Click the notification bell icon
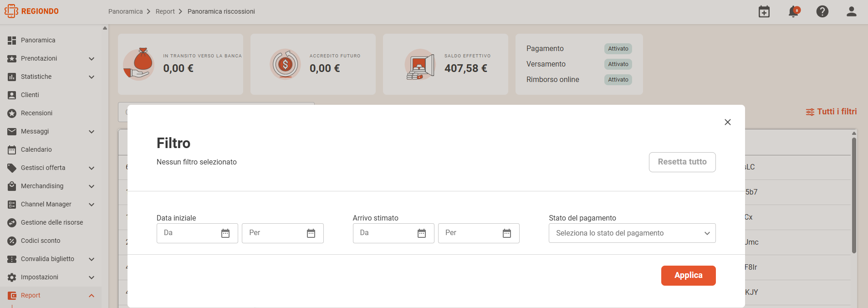Screen dimensions: 868x308 pos(793,11)
